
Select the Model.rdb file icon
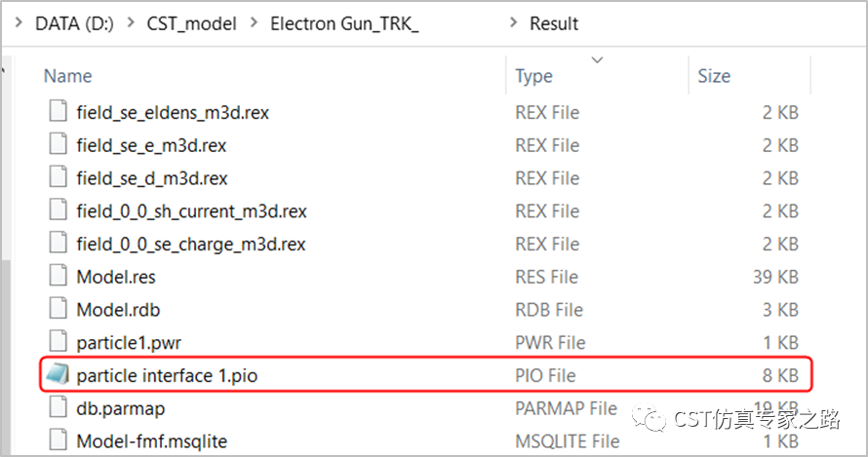click(x=59, y=308)
